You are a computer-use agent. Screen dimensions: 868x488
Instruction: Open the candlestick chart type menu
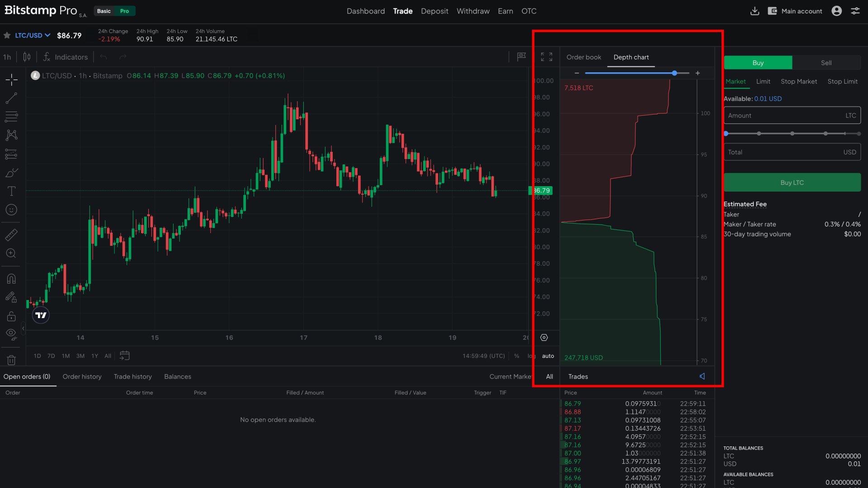click(x=27, y=57)
